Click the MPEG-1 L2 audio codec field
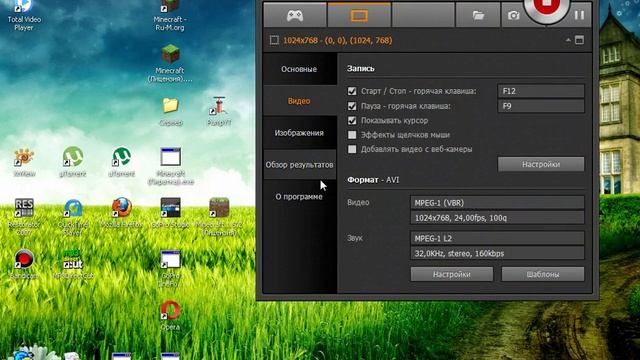 pos(497,238)
